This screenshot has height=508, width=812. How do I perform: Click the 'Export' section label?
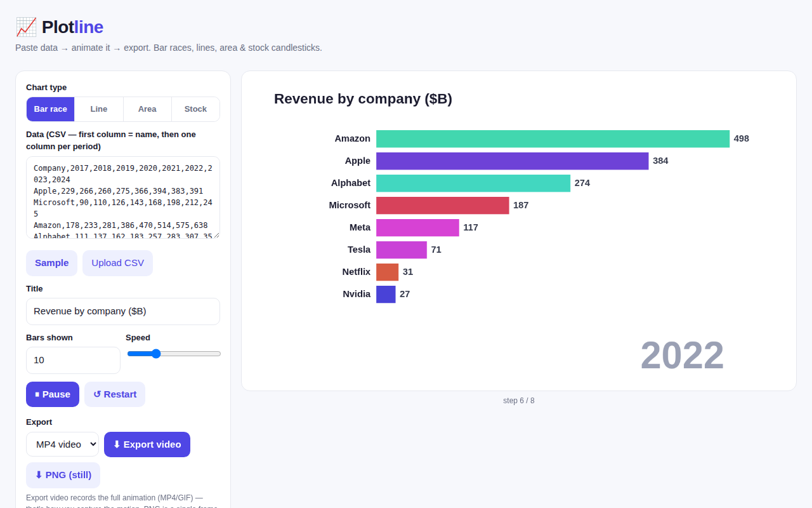39,422
